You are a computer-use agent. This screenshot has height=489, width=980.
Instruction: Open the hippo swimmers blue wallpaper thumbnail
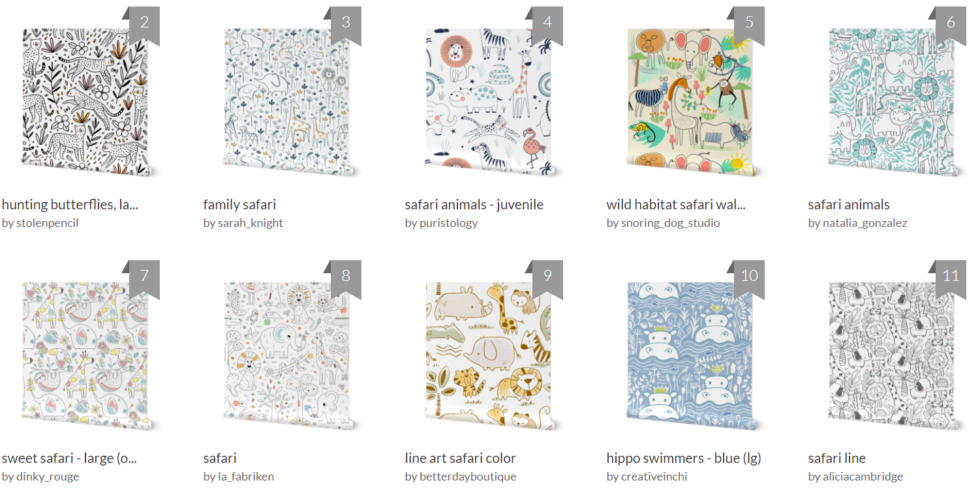pos(694,356)
